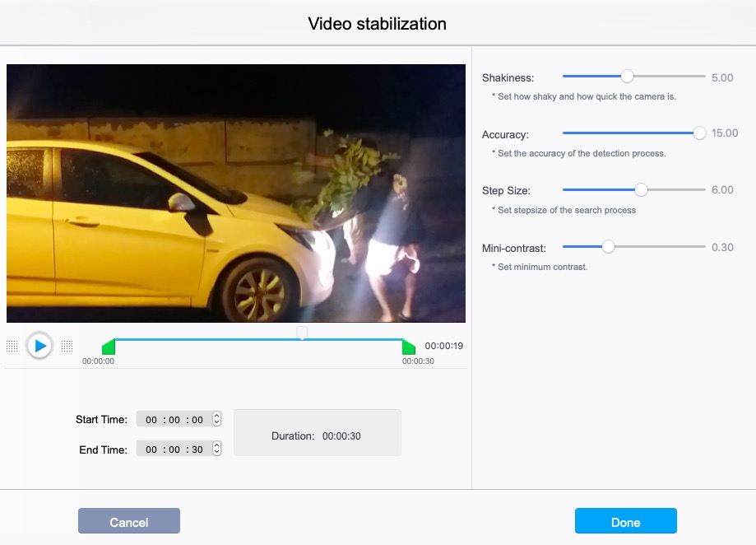Click the Step Size value 6.00
Image resolution: width=756 pixels, height=545 pixels.
(x=722, y=190)
